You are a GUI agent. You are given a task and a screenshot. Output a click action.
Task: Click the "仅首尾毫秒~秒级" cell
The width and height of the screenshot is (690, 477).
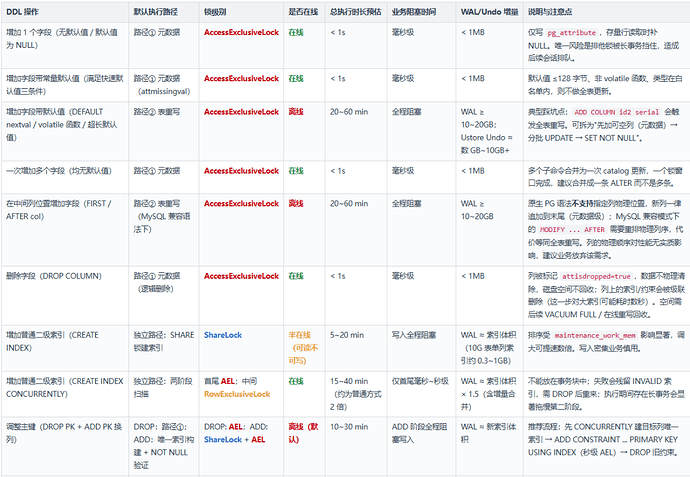(x=422, y=394)
